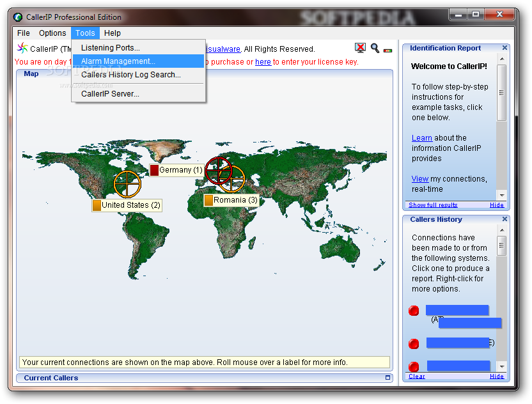Screen dimensions: 532x404
Task: Click the first caller entry in Callers History
Action: 463,316
